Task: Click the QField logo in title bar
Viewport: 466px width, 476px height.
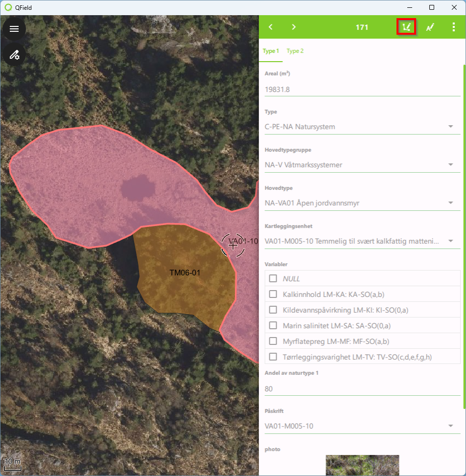Action: pyautogui.click(x=8, y=7)
